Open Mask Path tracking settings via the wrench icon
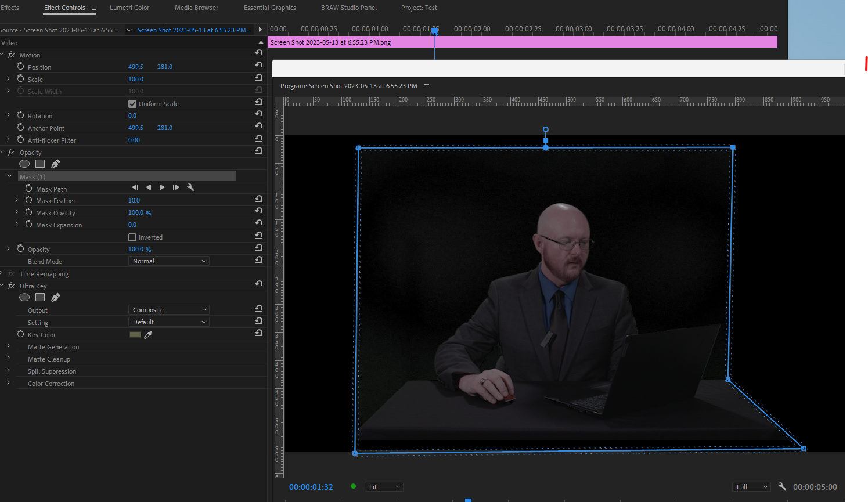The image size is (868, 502). [190, 187]
